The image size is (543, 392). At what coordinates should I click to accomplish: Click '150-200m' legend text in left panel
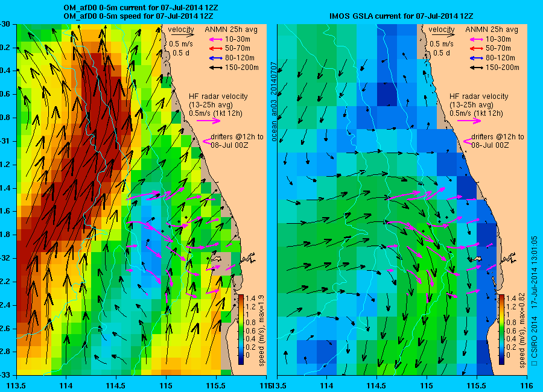click(242, 68)
